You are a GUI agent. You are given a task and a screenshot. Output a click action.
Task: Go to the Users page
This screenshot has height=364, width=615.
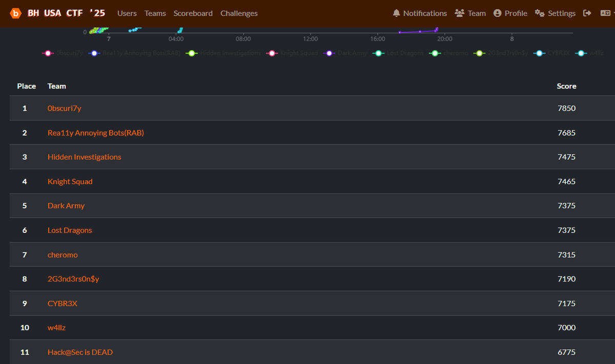point(127,13)
